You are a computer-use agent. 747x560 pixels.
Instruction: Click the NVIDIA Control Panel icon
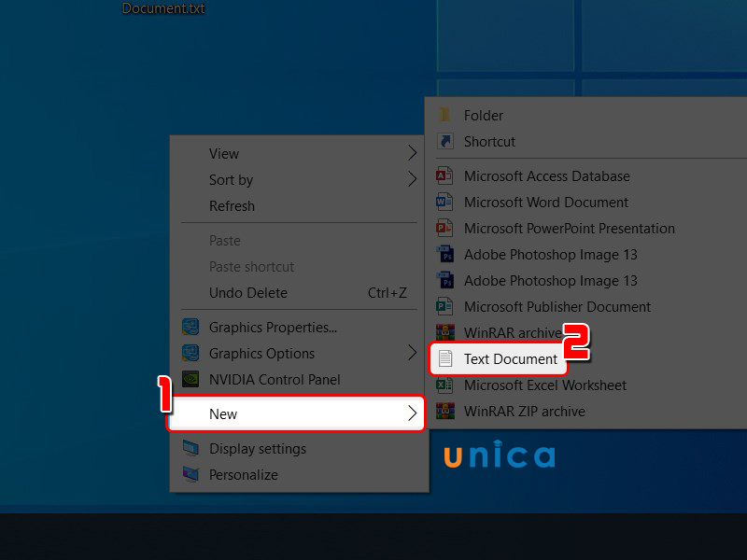[x=190, y=380]
